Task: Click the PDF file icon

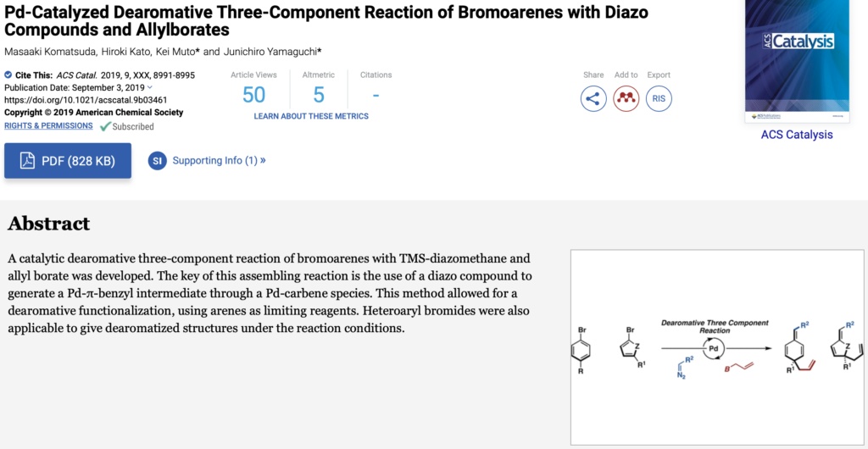Action: click(27, 161)
